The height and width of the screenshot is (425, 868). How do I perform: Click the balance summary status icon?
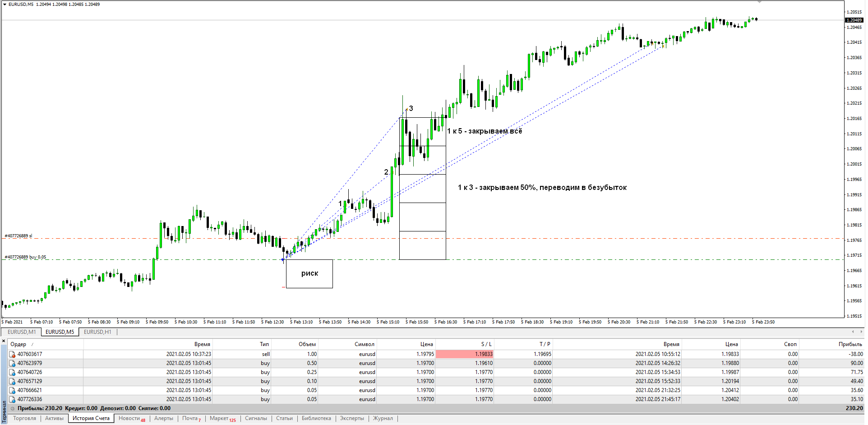[13, 408]
